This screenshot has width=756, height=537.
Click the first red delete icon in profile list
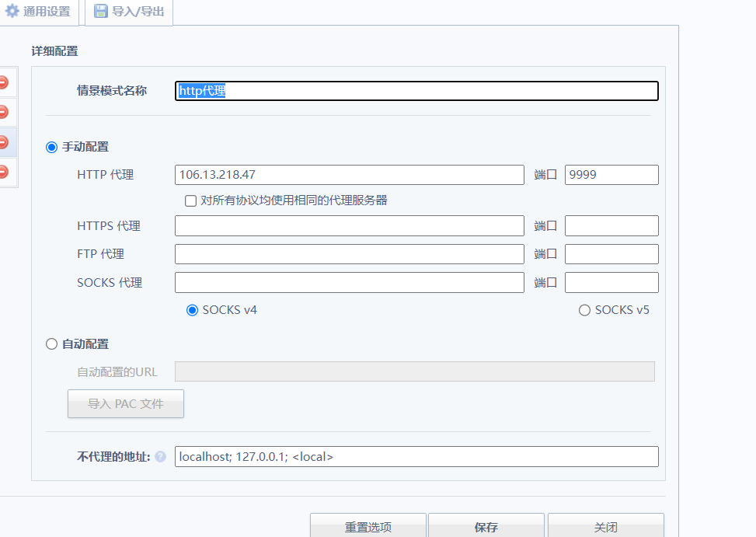tap(3, 82)
